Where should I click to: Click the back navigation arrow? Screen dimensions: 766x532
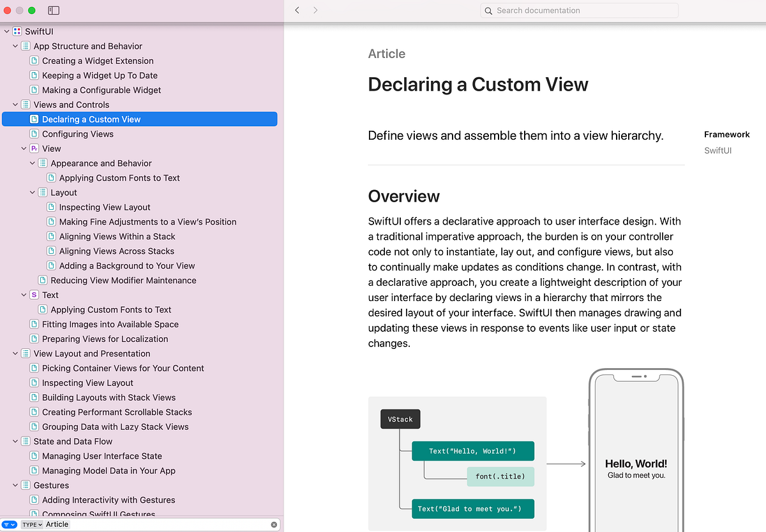click(x=297, y=10)
